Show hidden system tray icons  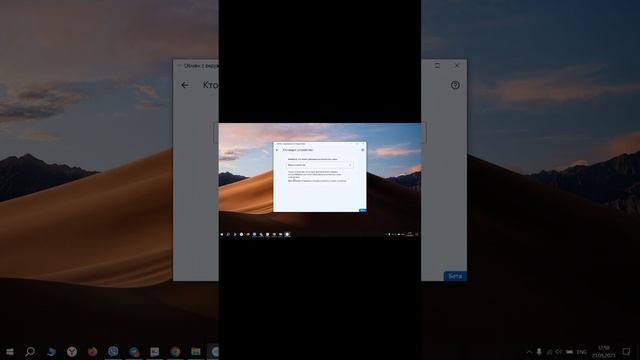529,352
